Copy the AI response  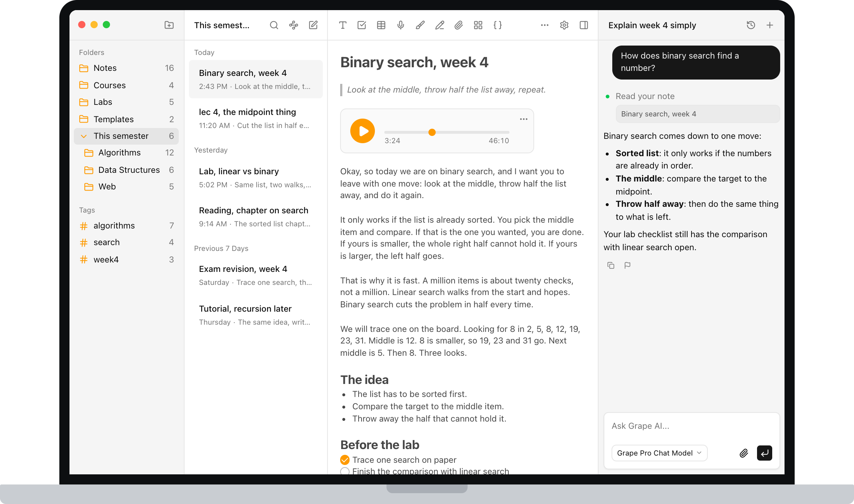(611, 265)
